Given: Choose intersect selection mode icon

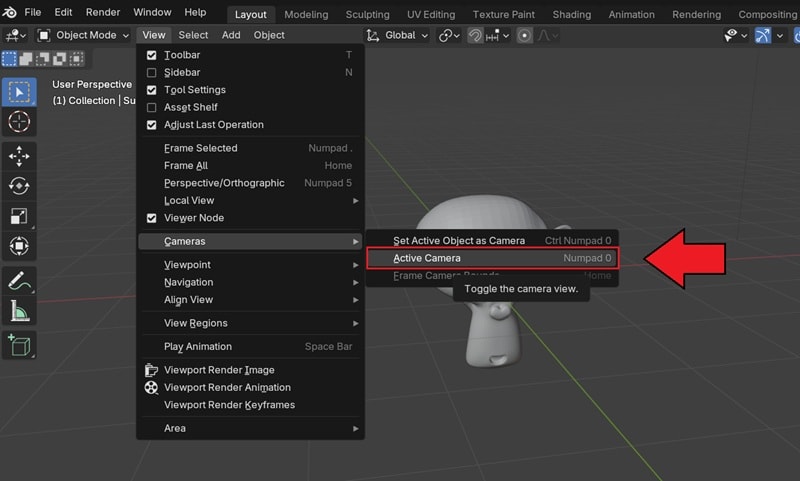Looking at the screenshot, I should [x=77, y=59].
